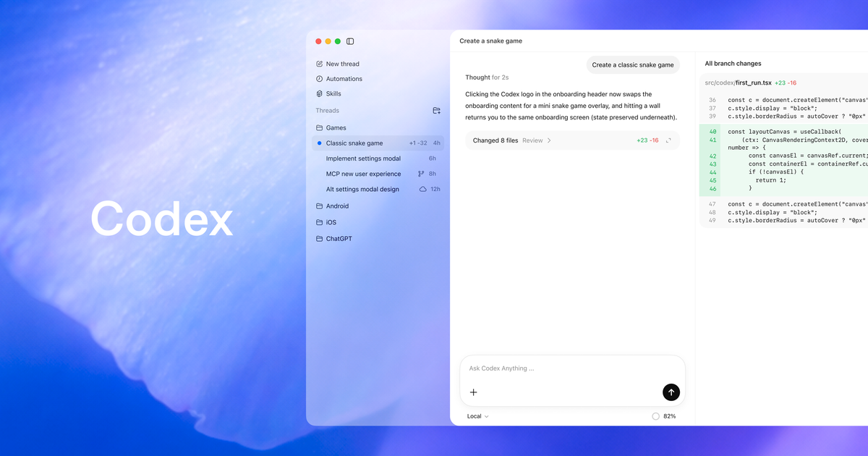Screen dimensions: 868x456
Task: Click the blue status dot on Classic snake game
Action: [x=319, y=143]
